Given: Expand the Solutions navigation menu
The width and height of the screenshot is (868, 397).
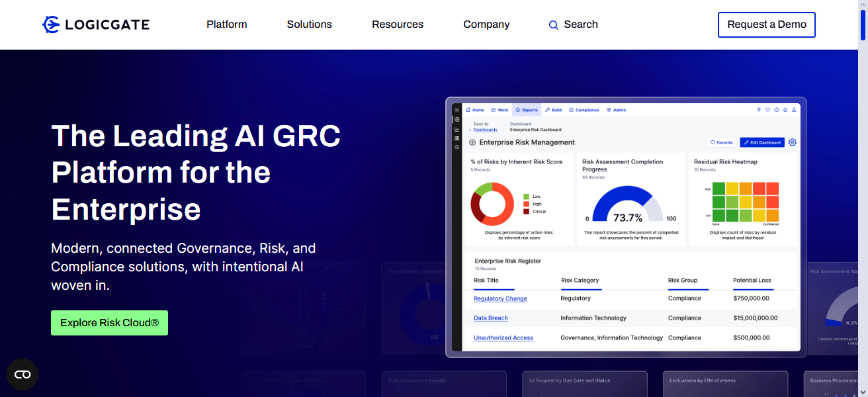Looking at the screenshot, I should (309, 24).
